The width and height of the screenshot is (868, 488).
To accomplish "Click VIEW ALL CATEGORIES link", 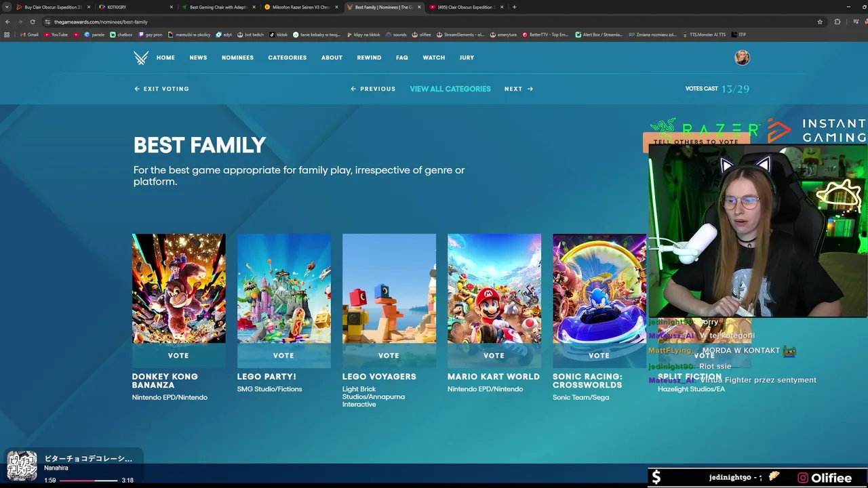I will [x=450, y=89].
